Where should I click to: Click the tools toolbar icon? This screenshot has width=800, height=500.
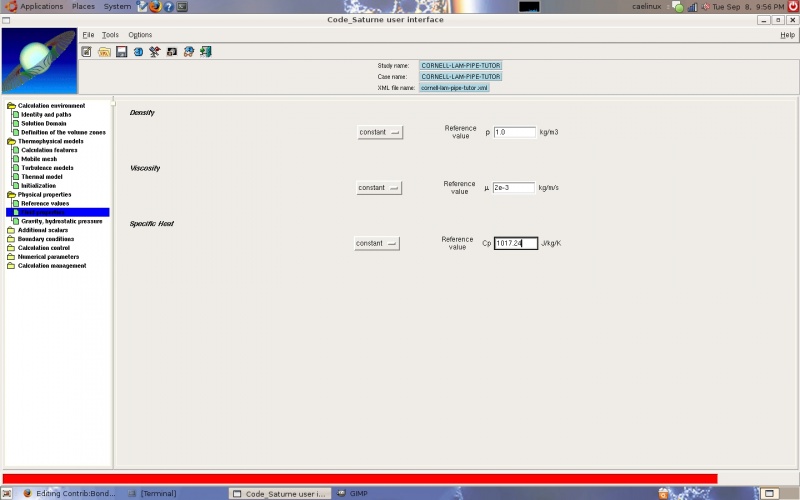click(x=155, y=51)
